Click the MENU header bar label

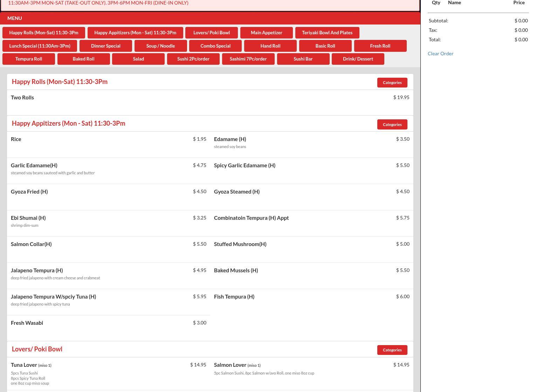point(15,18)
